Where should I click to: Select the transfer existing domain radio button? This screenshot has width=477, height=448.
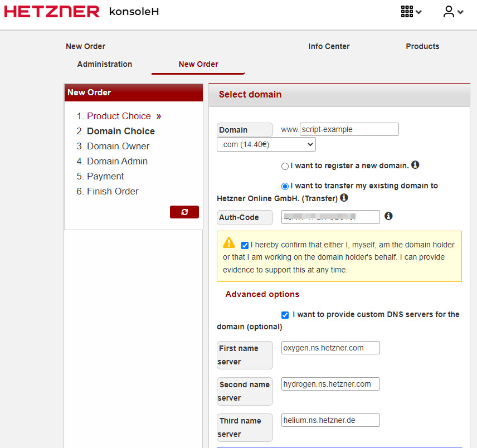[x=285, y=186]
